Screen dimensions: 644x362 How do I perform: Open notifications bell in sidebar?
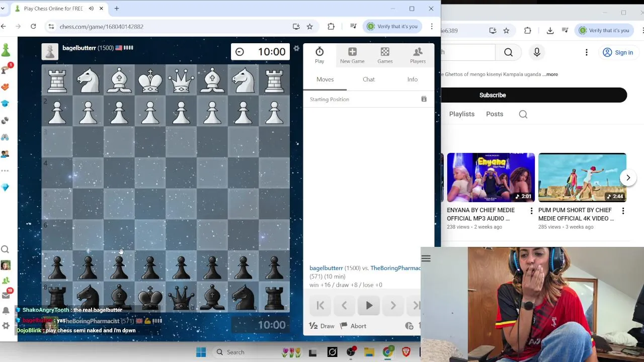(x=6, y=311)
